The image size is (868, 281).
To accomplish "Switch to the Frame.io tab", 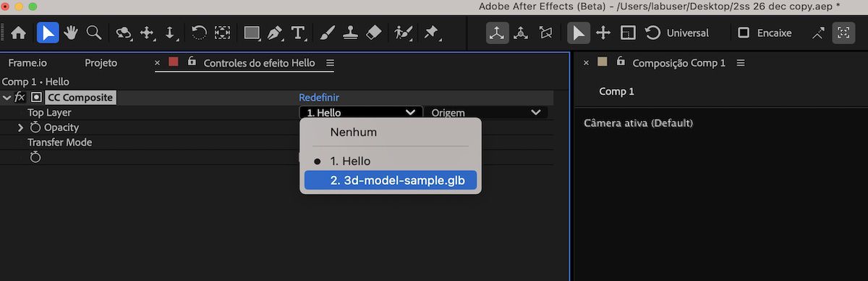I will click(27, 63).
